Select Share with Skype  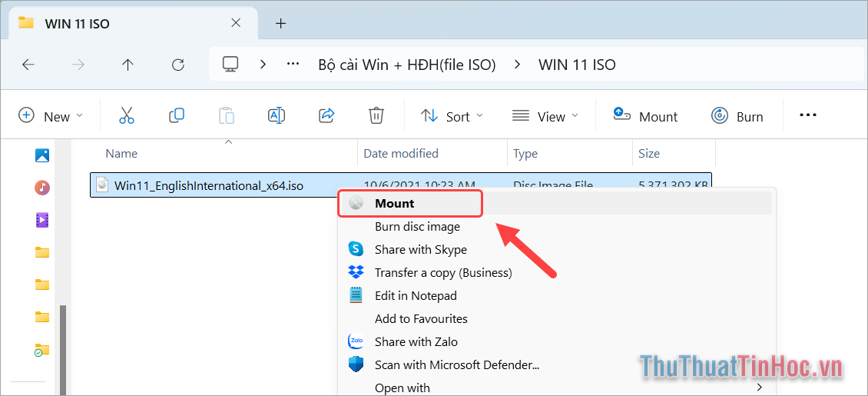421,249
